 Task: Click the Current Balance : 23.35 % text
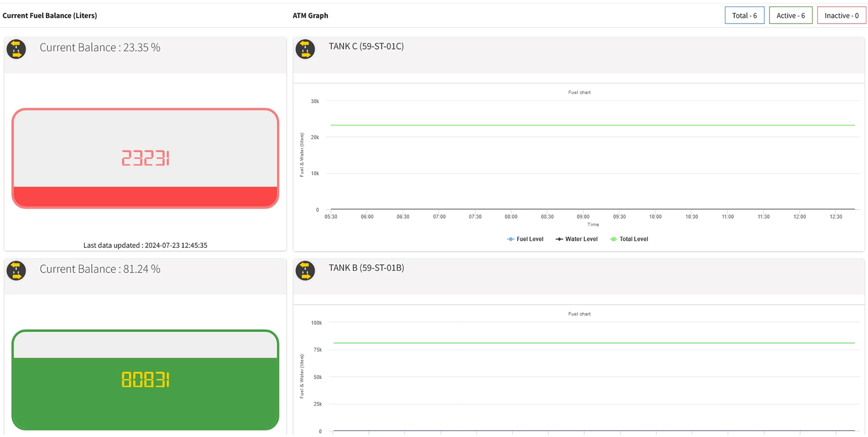coord(100,48)
